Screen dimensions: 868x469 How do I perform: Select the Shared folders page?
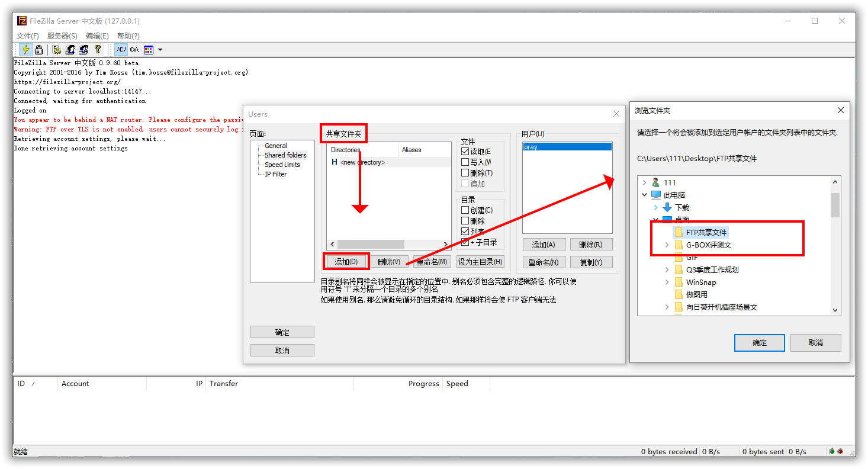[x=285, y=155]
